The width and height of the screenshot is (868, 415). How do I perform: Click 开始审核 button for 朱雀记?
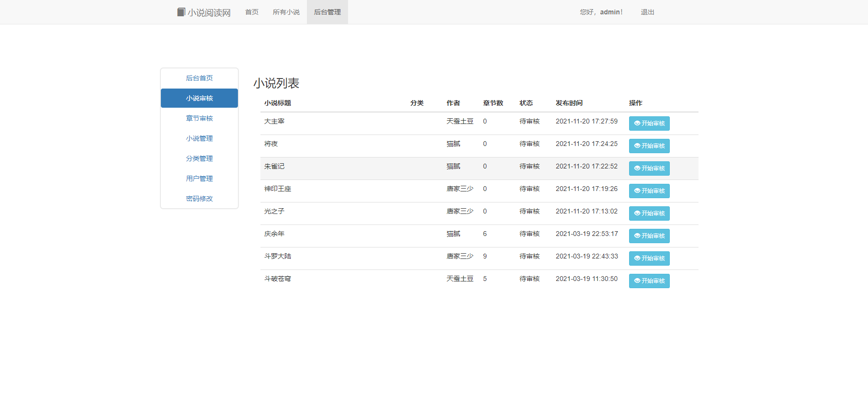649,168
